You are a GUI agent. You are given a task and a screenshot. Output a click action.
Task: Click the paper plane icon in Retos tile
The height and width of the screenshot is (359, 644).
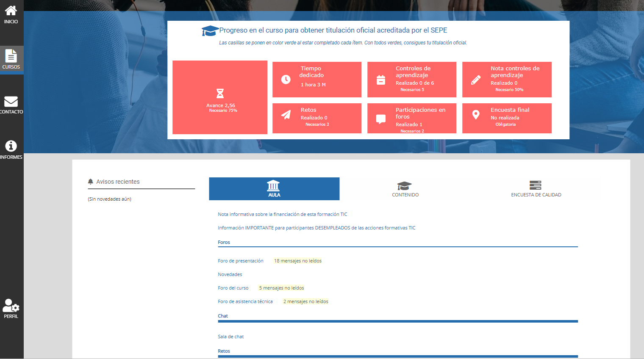coord(286,115)
